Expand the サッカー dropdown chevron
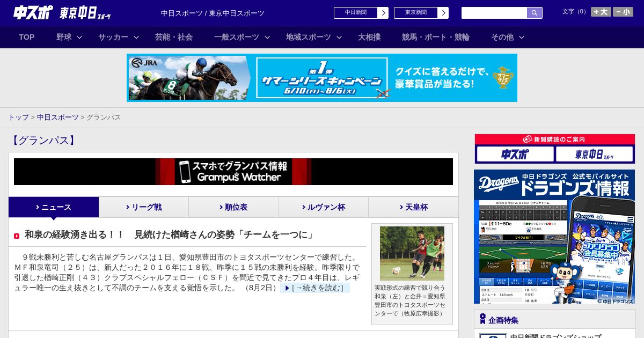 point(136,38)
